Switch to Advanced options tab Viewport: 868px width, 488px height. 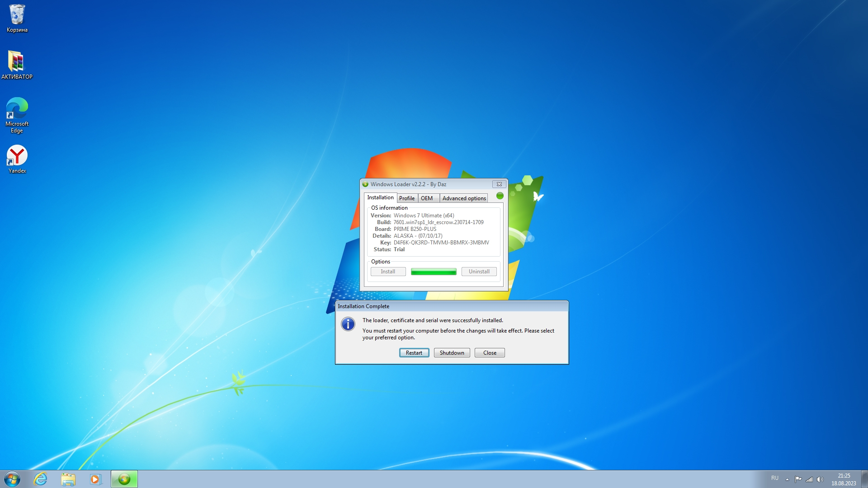tap(464, 198)
